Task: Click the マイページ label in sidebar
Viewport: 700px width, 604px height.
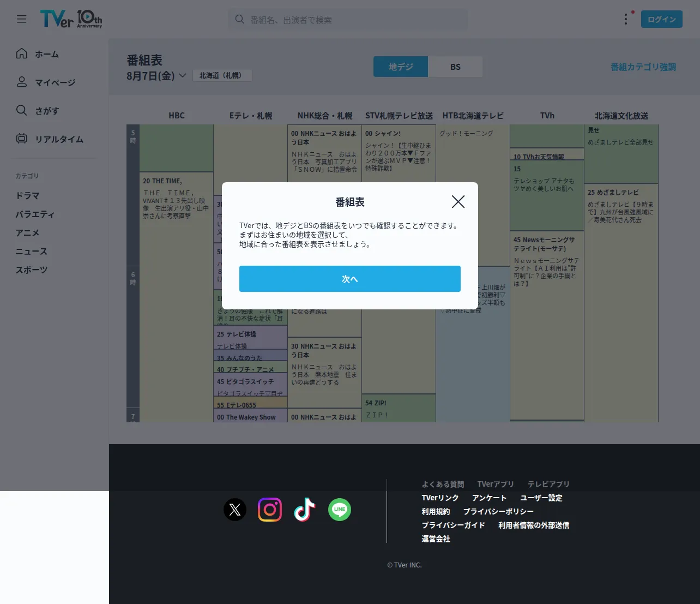Action: (x=55, y=82)
